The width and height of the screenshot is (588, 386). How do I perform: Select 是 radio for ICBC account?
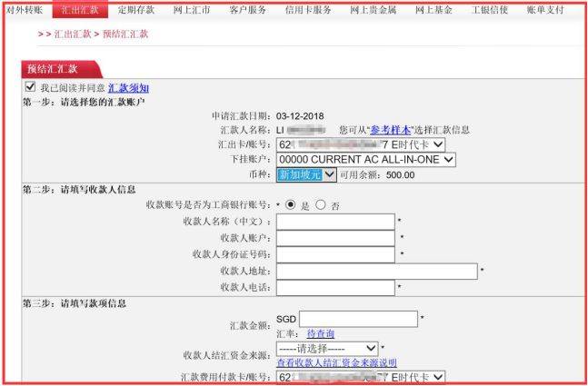click(291, 205)
